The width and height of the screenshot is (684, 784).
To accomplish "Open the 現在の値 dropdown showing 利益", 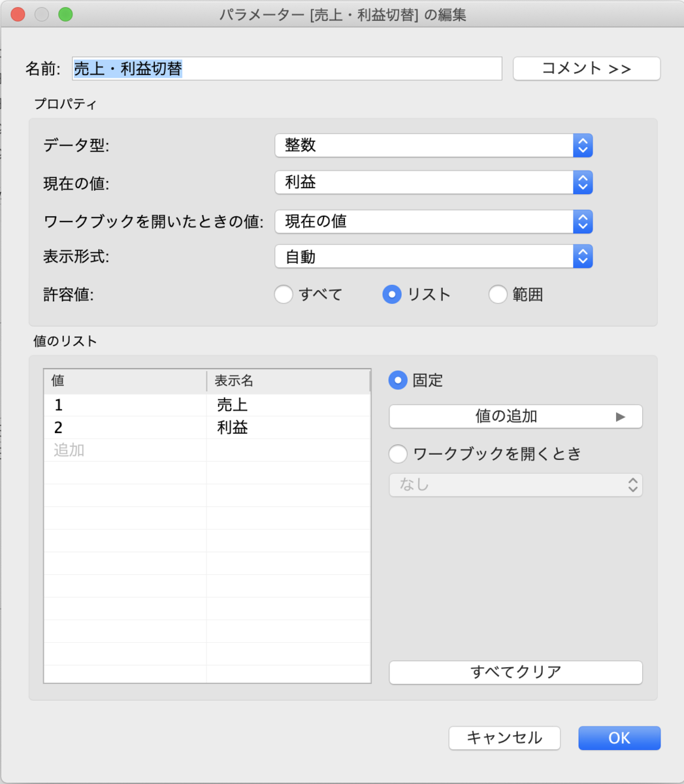I will (x=434, y=182).
